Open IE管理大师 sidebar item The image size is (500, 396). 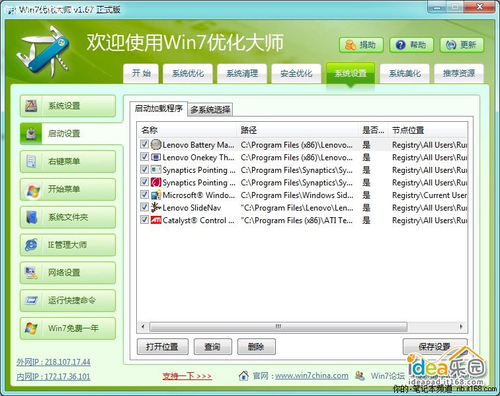click(x=68, y=245)
